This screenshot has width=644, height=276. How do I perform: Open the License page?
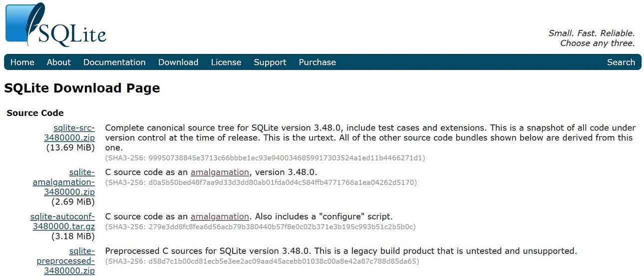coord(226,62)
